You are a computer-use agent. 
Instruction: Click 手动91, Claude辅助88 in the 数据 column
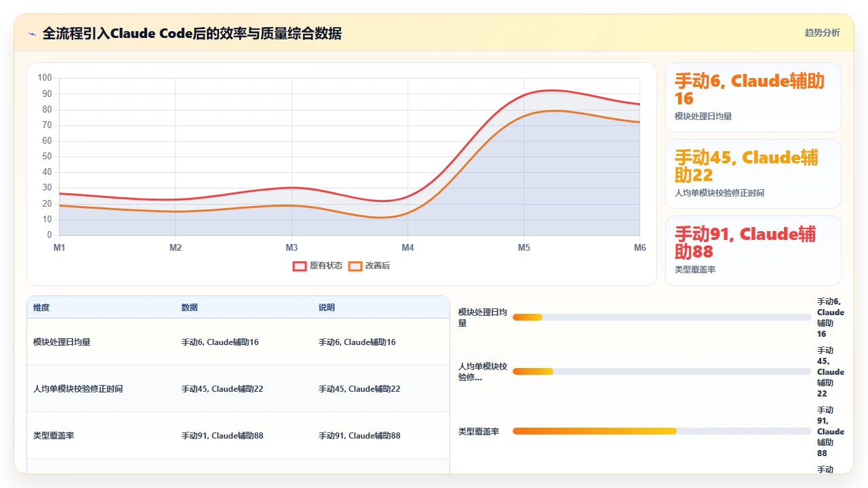(x=222, y=436)
